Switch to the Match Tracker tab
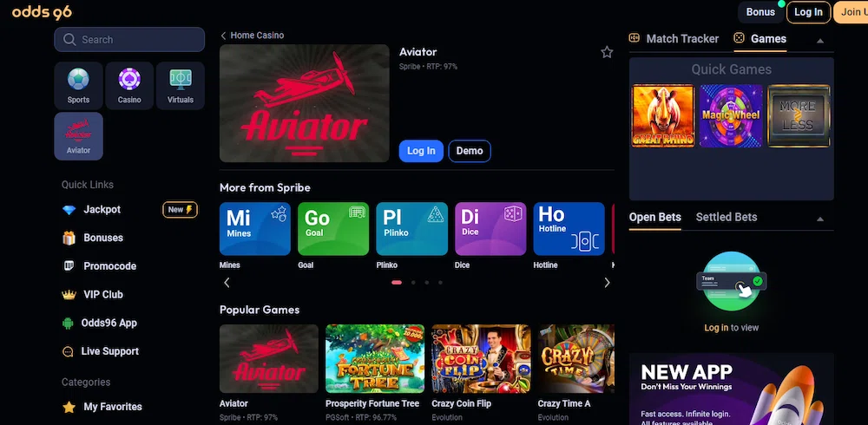Viewport: 868px width, 425px height. pos(674,39)
